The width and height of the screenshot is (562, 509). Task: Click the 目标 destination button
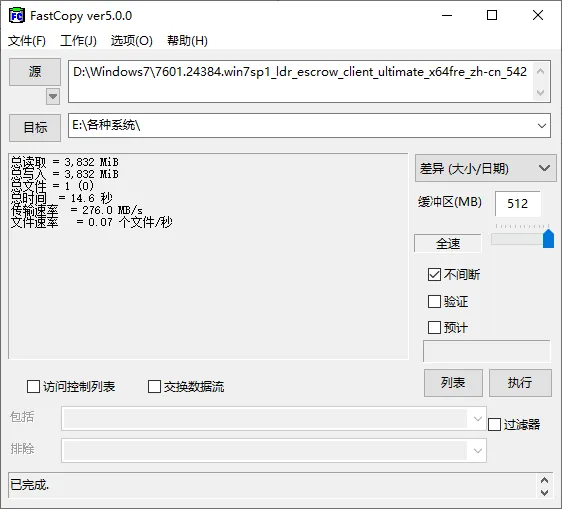coord(35,128)
